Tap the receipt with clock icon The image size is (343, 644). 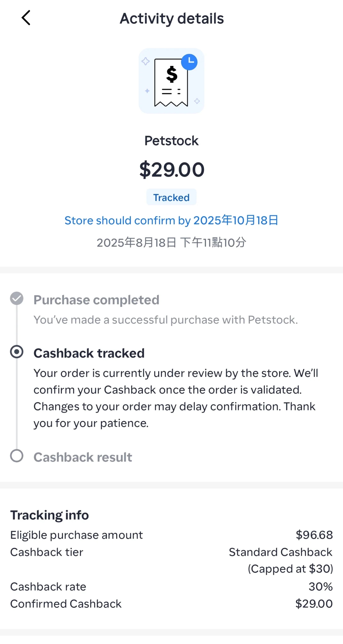171,81
